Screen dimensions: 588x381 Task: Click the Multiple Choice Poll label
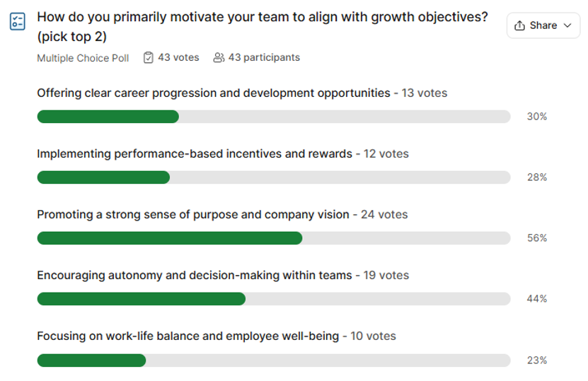click(x=83, y=58)
